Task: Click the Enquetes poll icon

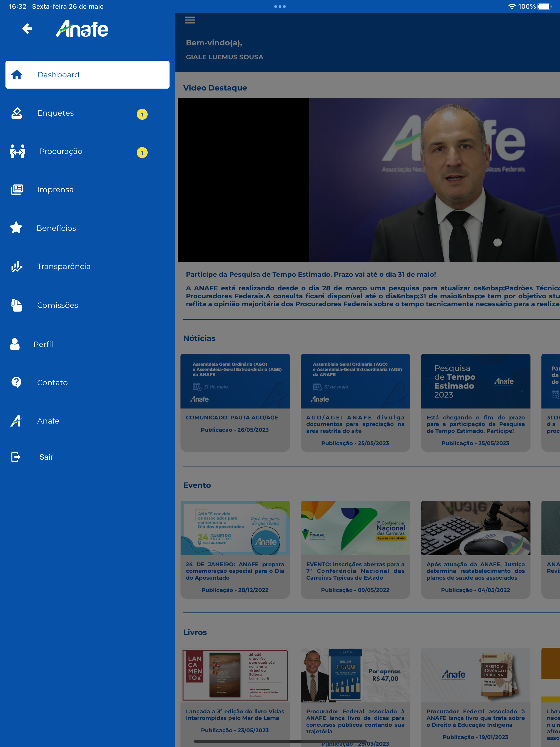Action: pyautogui.click(x=17, y=113)
